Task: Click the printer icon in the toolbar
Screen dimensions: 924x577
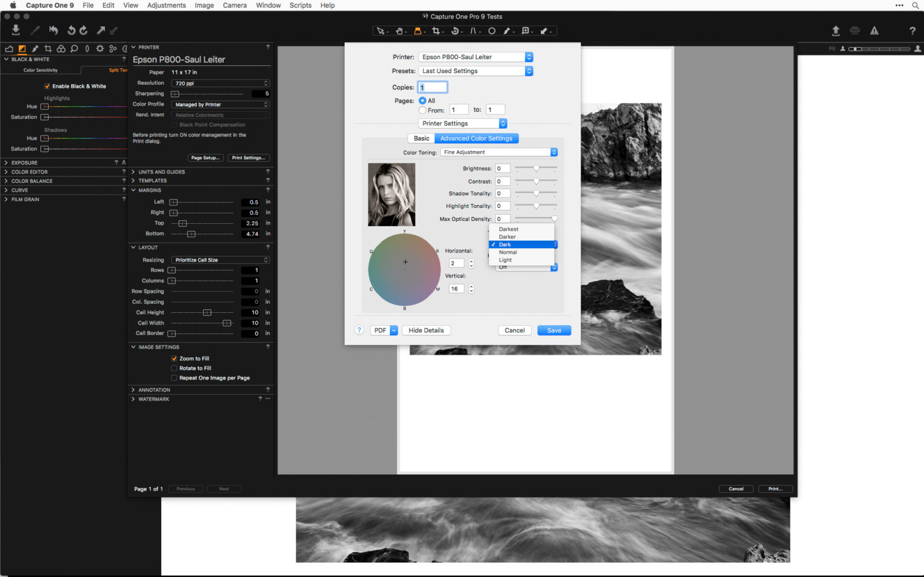Action: tap(854, 30)
